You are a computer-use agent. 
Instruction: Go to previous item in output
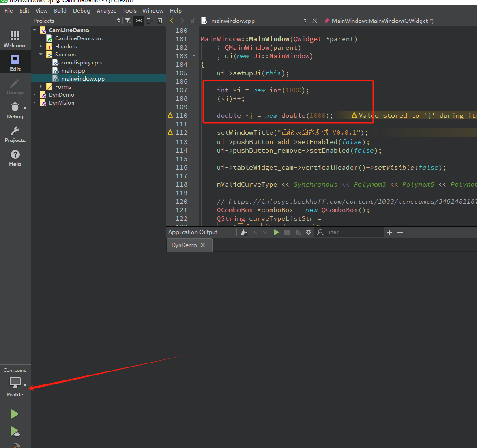(x=254, y=232)
